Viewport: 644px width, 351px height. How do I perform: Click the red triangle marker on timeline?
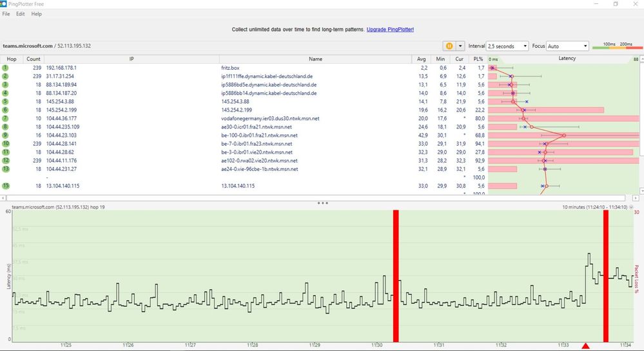(586, 346)
